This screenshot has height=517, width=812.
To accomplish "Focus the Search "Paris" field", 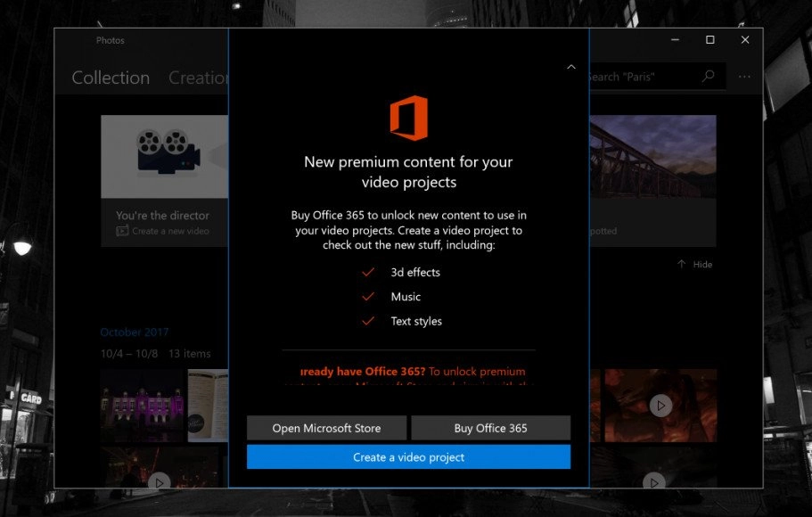I will coord(657,77).
